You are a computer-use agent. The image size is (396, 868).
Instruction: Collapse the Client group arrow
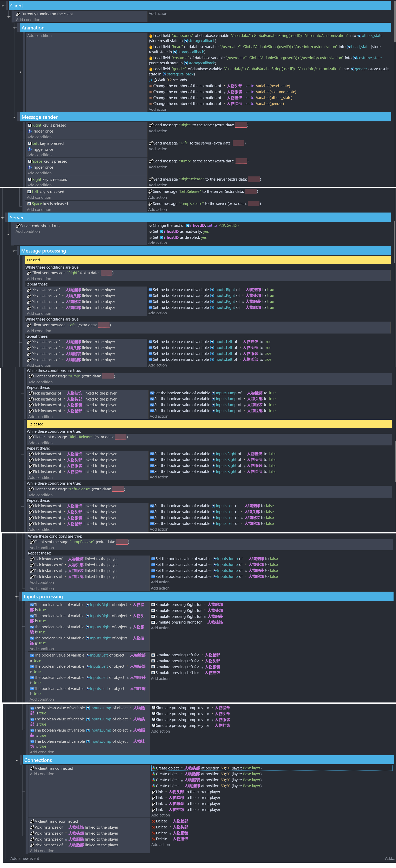click(x=3, y=6)
